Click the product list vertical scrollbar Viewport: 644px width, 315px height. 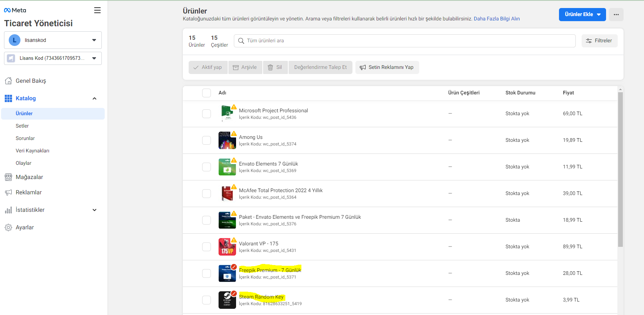coord(620,170)
